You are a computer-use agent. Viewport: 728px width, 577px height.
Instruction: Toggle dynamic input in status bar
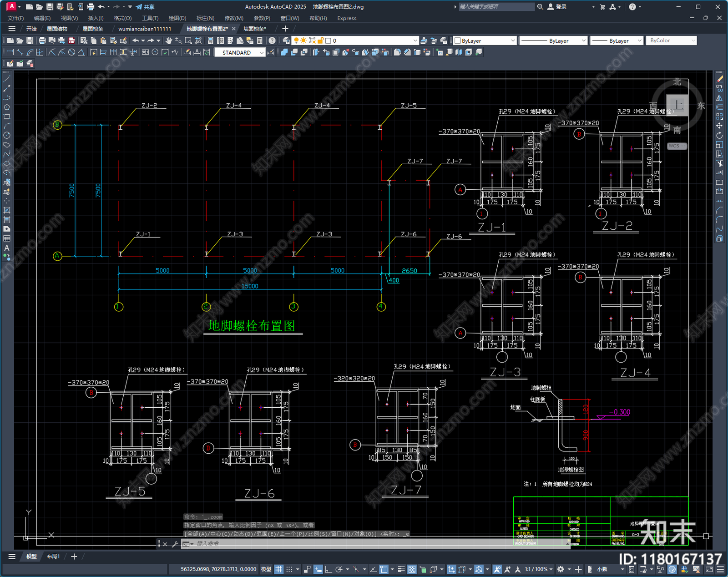pos(318,569)
